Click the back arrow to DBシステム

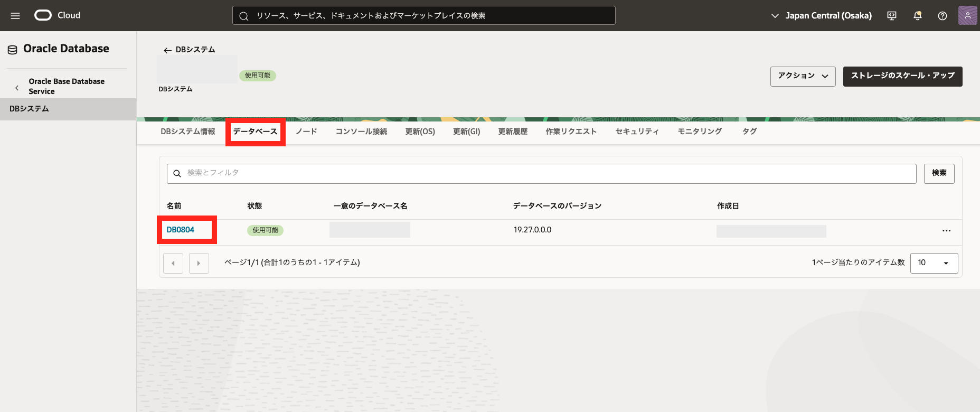(x=167, y=50)
